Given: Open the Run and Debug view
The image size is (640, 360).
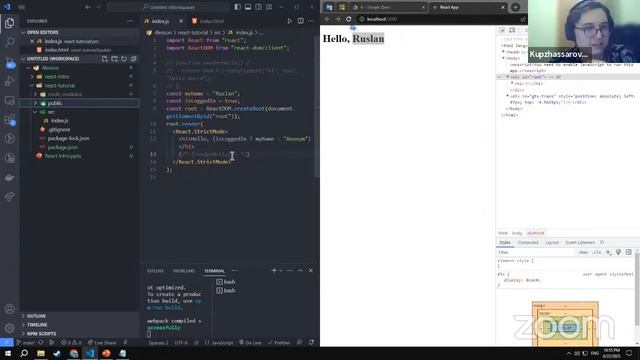Looking at the screenshot, I should click(9, 81).
